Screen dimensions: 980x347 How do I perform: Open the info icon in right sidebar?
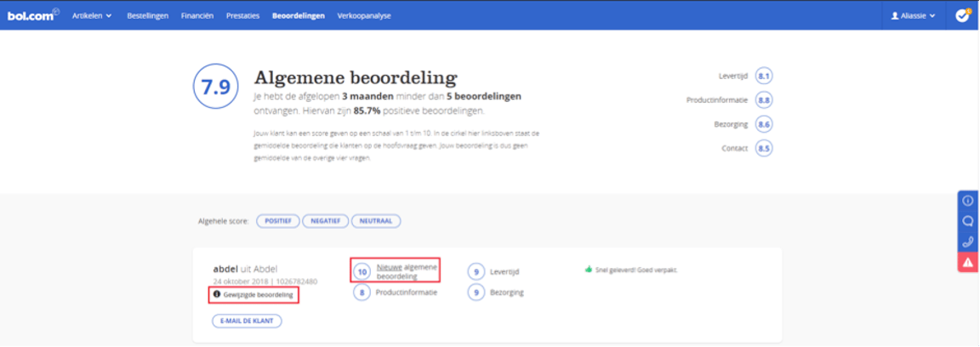[967, 201]
